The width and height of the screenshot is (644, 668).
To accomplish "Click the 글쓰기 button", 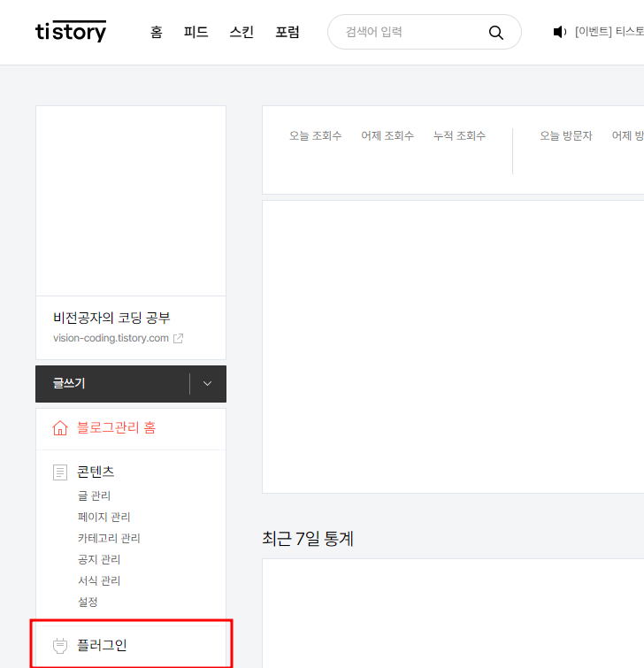I will coord(112,383).
